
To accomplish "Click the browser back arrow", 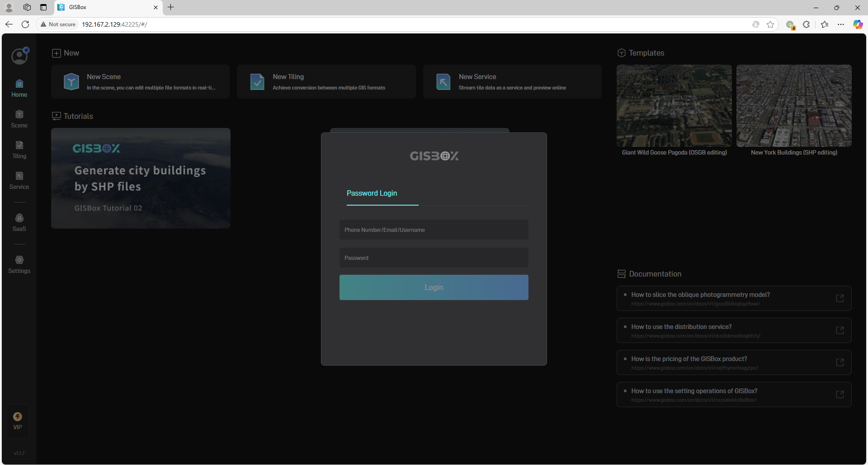I will (9, 24).
